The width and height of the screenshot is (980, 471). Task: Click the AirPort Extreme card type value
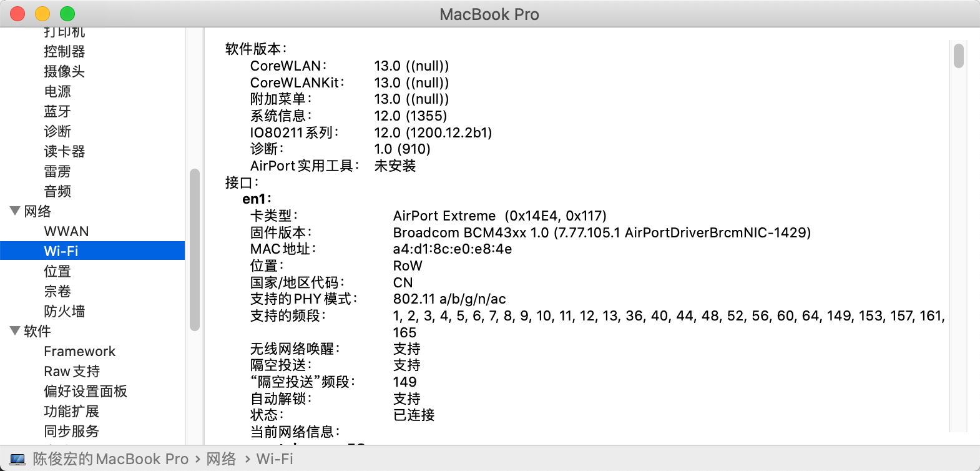pyautogui.click(x=499, y=216)
